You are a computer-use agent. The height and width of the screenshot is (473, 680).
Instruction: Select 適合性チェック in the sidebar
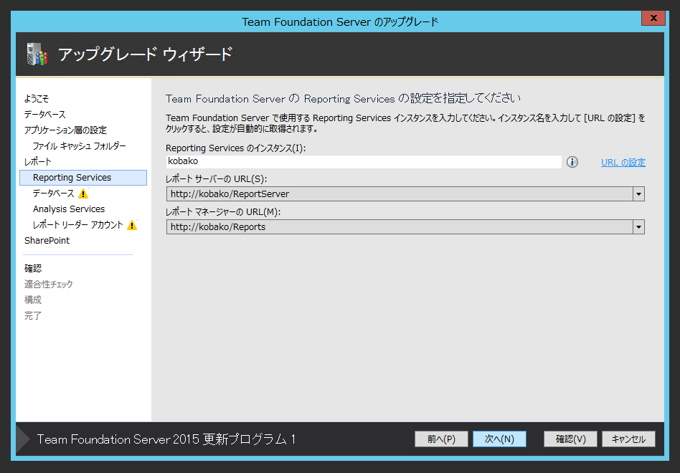click(x=49, y=284)
